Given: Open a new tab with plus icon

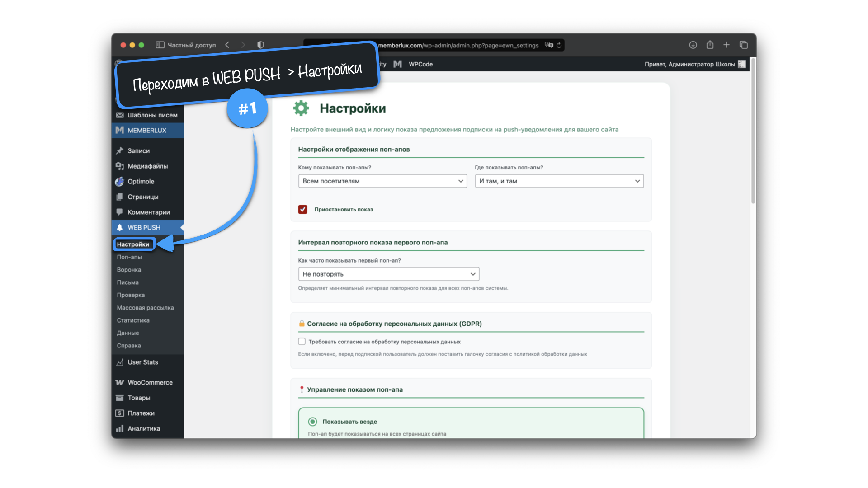Looking at the screenshot, I should [x=726, y=45].
